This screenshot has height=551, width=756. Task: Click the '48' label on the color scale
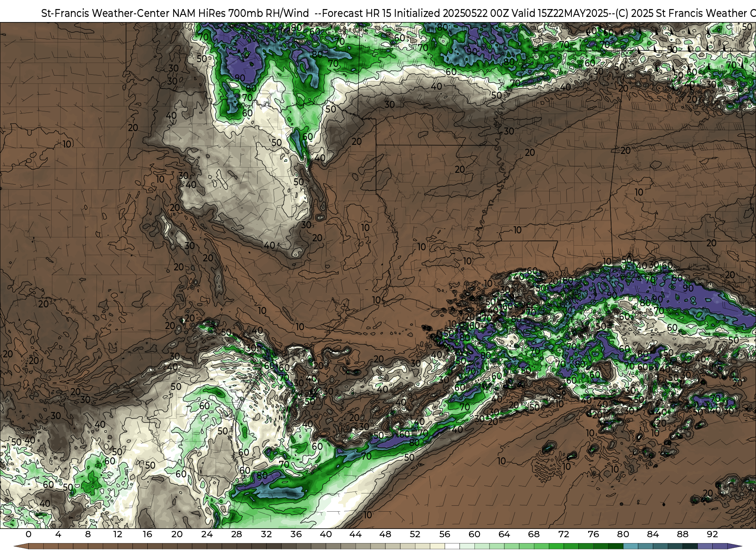point(385,534)
